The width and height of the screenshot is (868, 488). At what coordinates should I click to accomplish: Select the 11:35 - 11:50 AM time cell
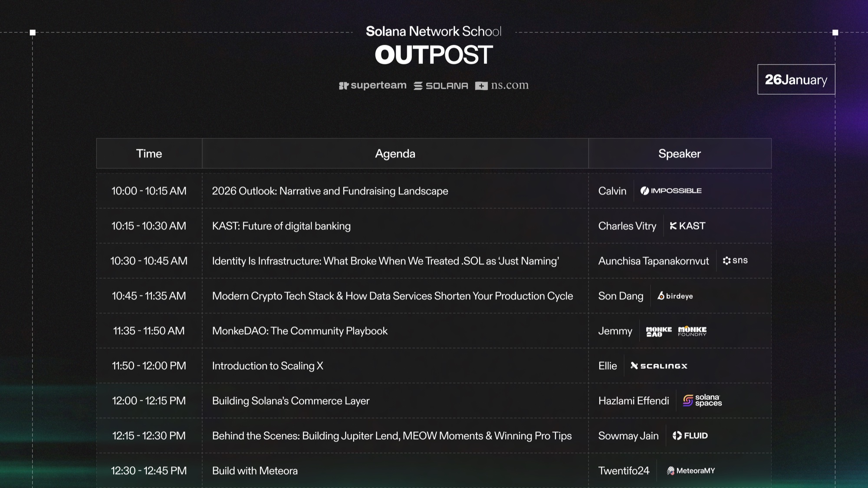149,331
